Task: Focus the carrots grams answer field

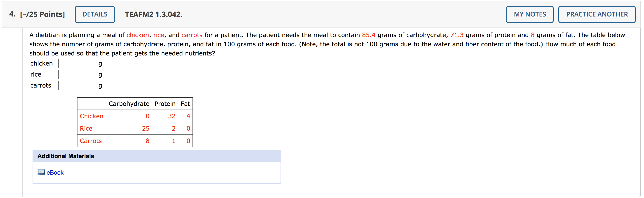Action: (x=77, y=85)
